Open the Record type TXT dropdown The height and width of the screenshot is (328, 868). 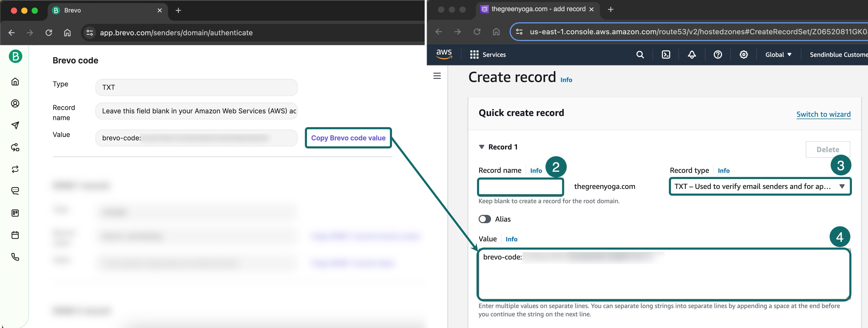(760, 186)
